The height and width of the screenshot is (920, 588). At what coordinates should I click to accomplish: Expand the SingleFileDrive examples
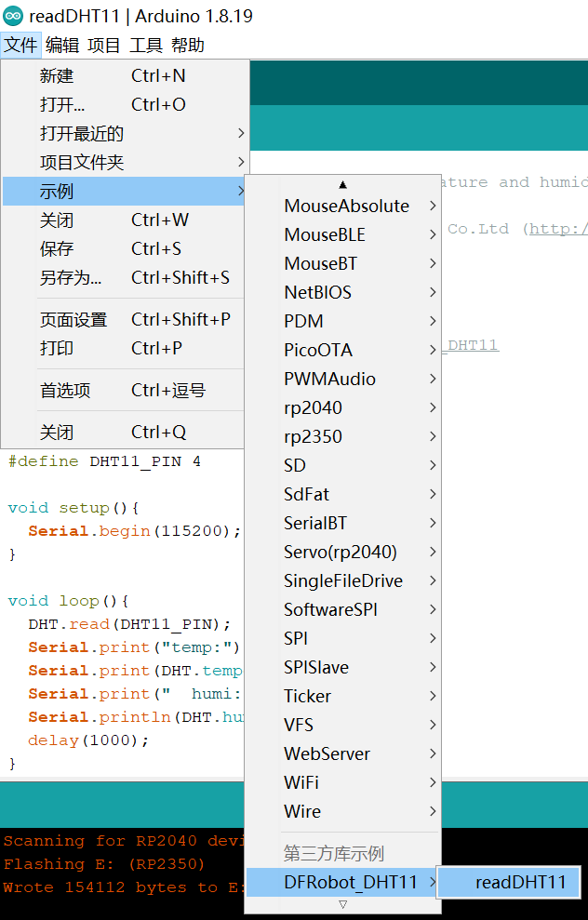[342, 580]
